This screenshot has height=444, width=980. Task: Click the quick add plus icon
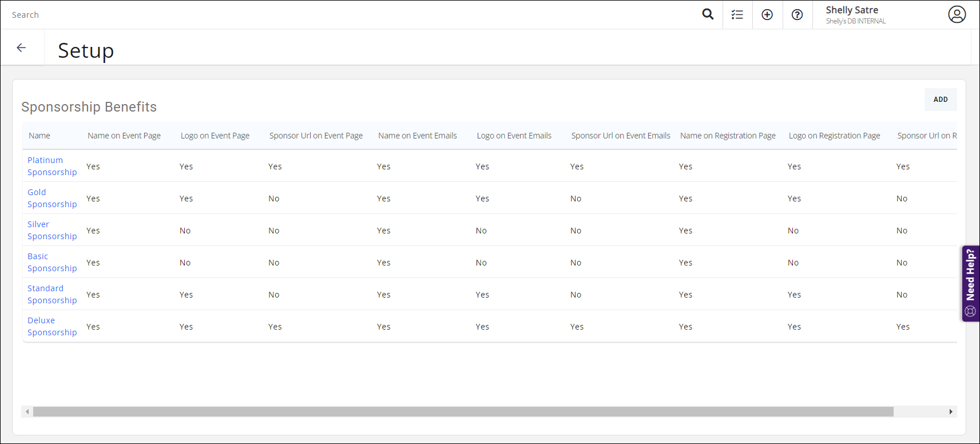(x=767, y=15)
